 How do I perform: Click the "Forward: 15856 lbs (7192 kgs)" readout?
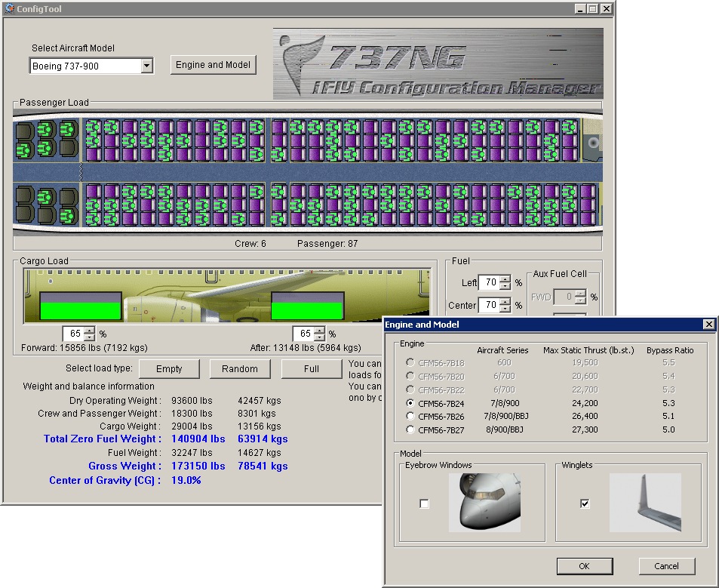pyautogui.click(x=84, y=348)
